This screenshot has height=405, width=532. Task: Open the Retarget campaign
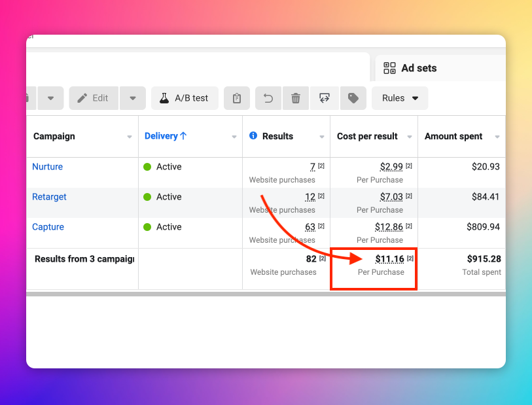tap(49, 197)
